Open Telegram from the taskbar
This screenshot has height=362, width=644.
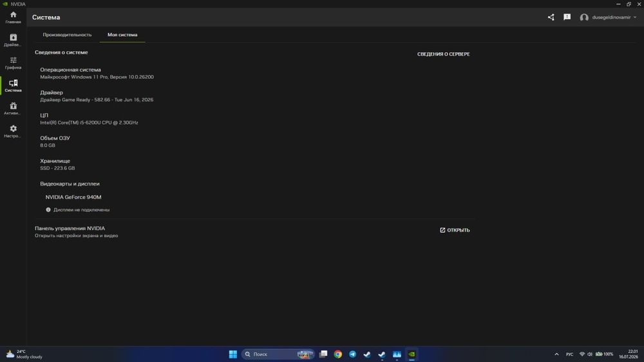pyautogui.click(x=352, y=354)
